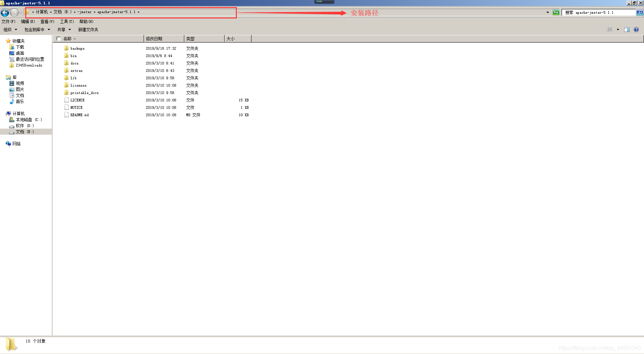The height and width of the screenshot is (354, 644).
Task: Select the licenses folder icon
Action: point(66,85)
